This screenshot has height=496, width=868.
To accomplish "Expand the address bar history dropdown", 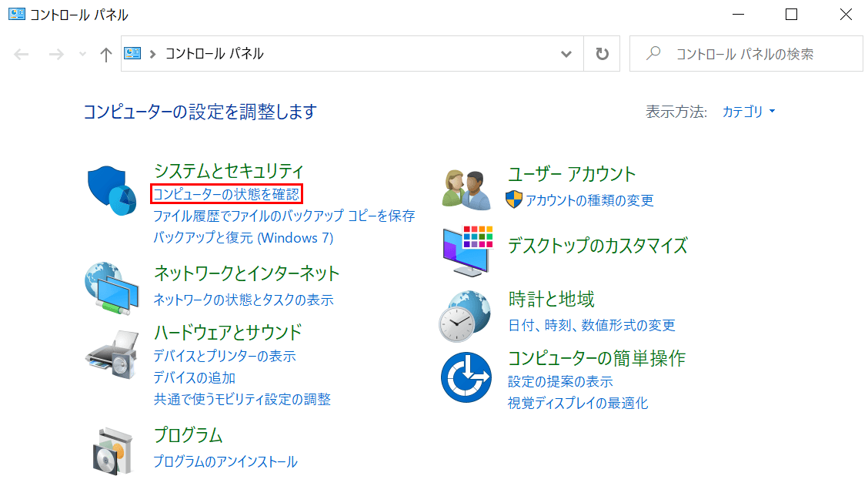I will pyautogui.click(x=566, y=54).
